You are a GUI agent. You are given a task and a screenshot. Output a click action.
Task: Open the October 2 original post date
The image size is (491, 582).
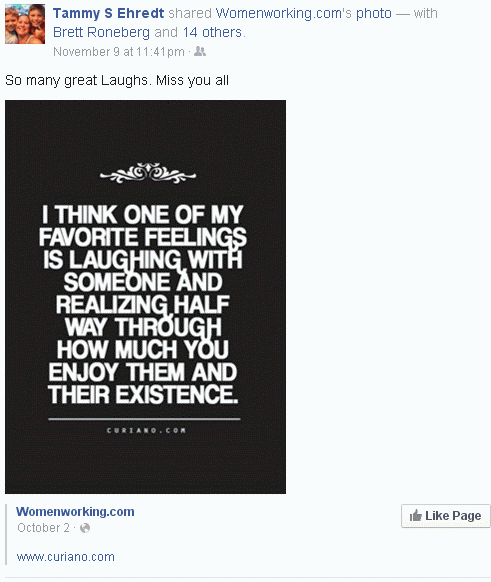coord(43,528)
